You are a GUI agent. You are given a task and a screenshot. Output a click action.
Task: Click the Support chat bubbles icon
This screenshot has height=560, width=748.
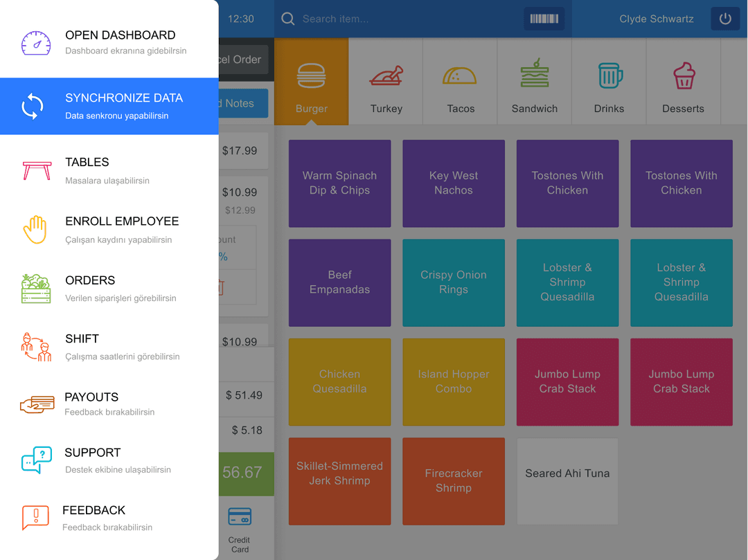click(37, 460)
